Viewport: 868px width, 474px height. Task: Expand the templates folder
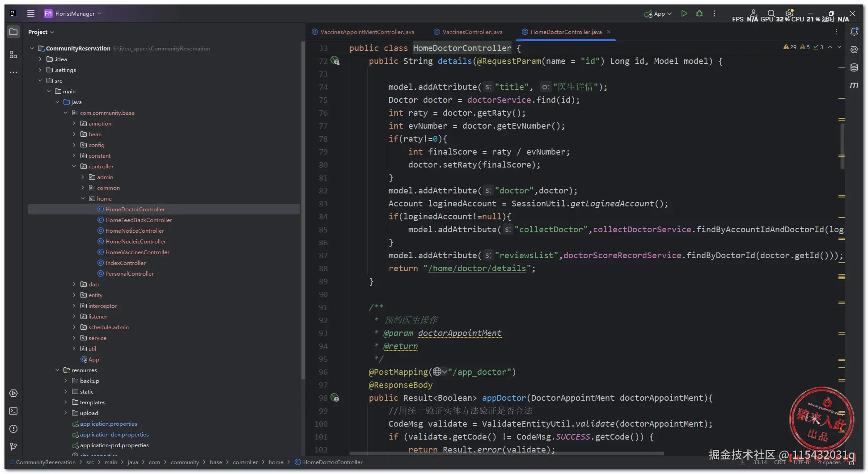pos(66,402)
